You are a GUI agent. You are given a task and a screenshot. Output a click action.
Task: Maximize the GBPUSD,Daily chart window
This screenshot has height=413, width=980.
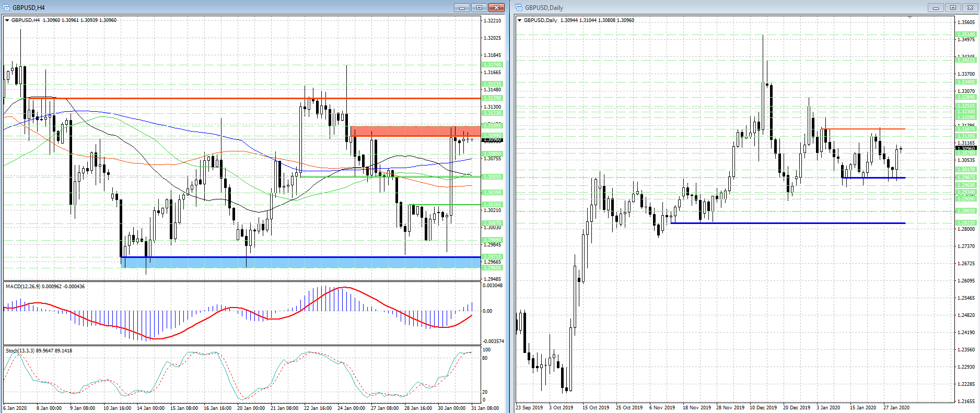coord(953,7)
